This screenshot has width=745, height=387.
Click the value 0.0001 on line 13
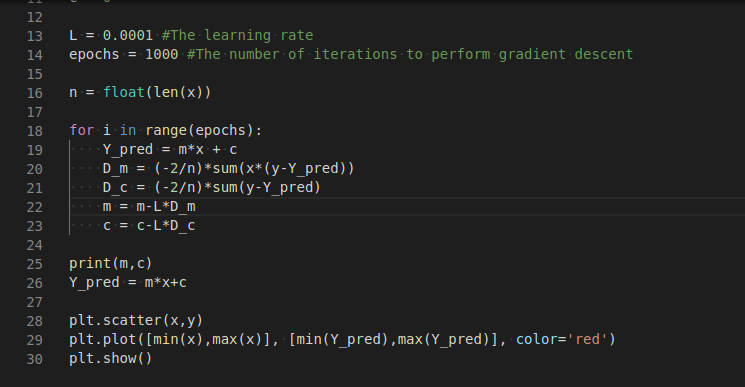tap(128, 35)
